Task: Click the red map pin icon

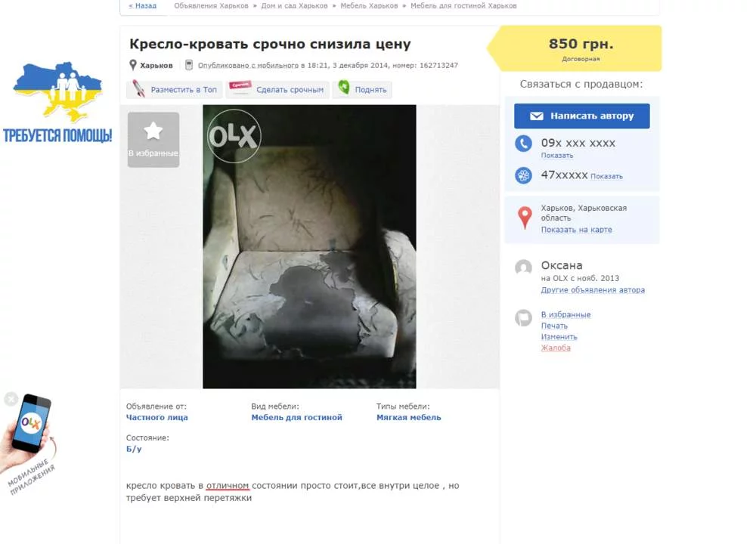Action: coord(525,218)
